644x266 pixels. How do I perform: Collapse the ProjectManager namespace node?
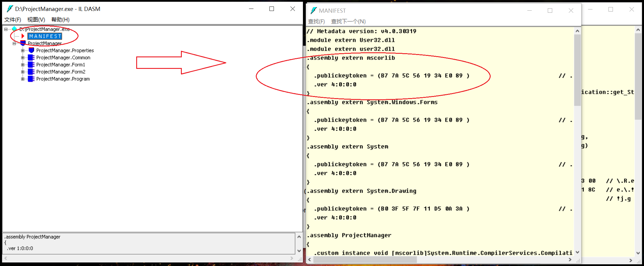pyautogui.click(x=14, y=43)
